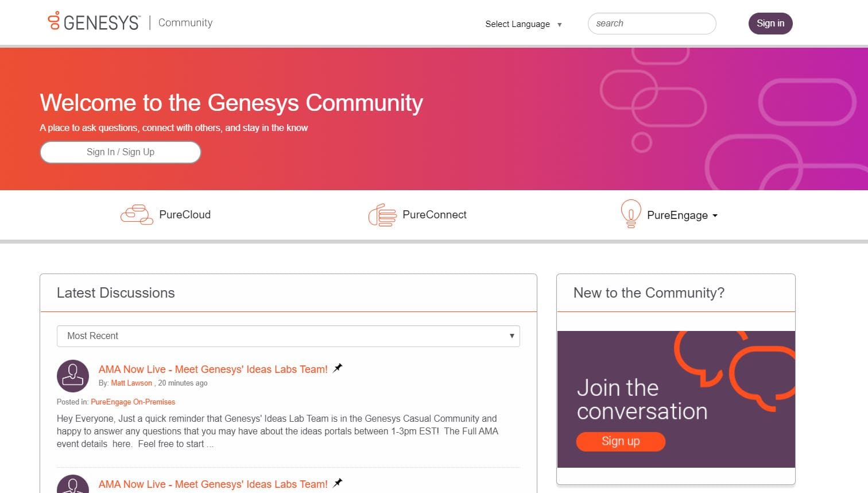Viewport: 868px width, 493px height.
Task: Expand the PureEngage dropdown menu
Action: [x=715, y=215]
